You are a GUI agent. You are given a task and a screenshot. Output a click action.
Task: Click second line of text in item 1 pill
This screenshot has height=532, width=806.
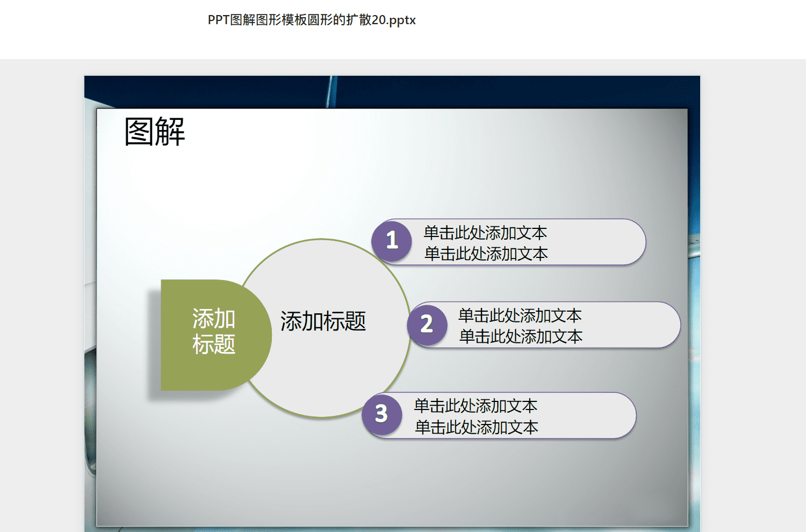click(x=486, y=254)
